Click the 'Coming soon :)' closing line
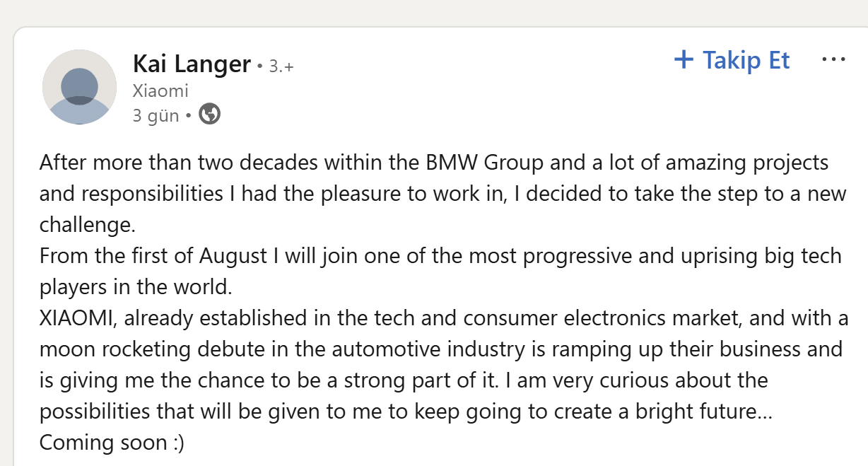This screenshot has height=466, width=868. coord(112,443)
